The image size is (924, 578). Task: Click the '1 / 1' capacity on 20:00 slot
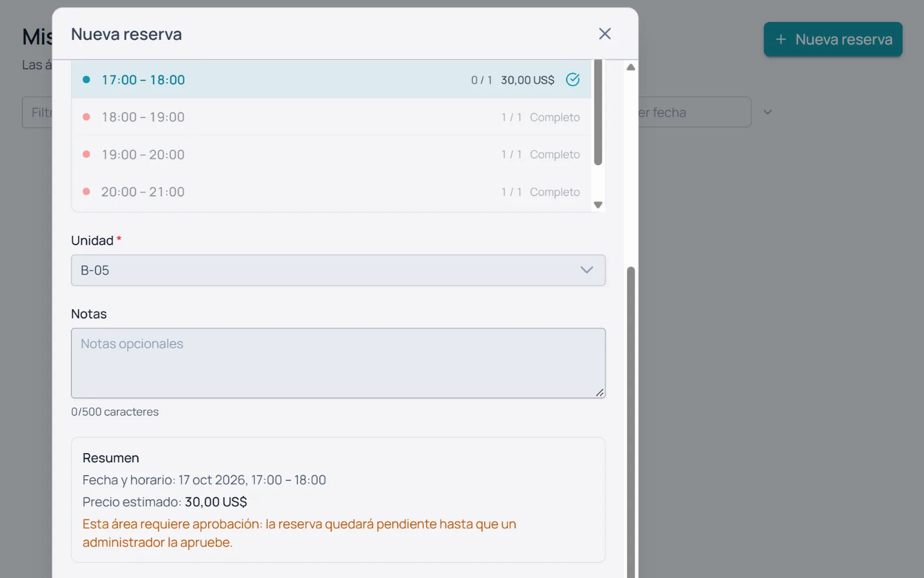(512, 192)
